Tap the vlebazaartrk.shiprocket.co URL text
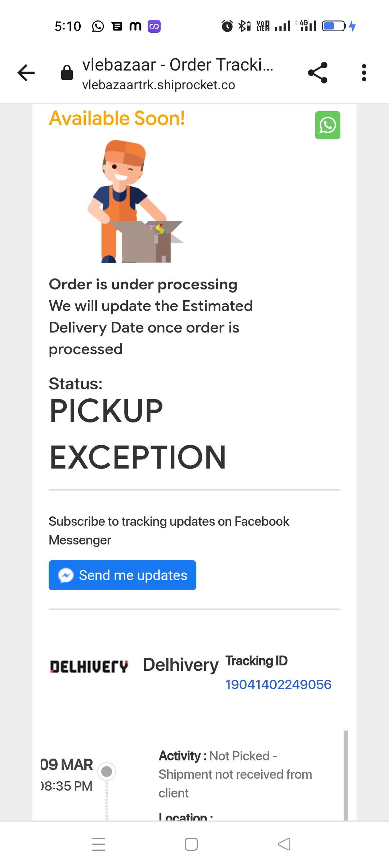 click(x=158, y=85)
